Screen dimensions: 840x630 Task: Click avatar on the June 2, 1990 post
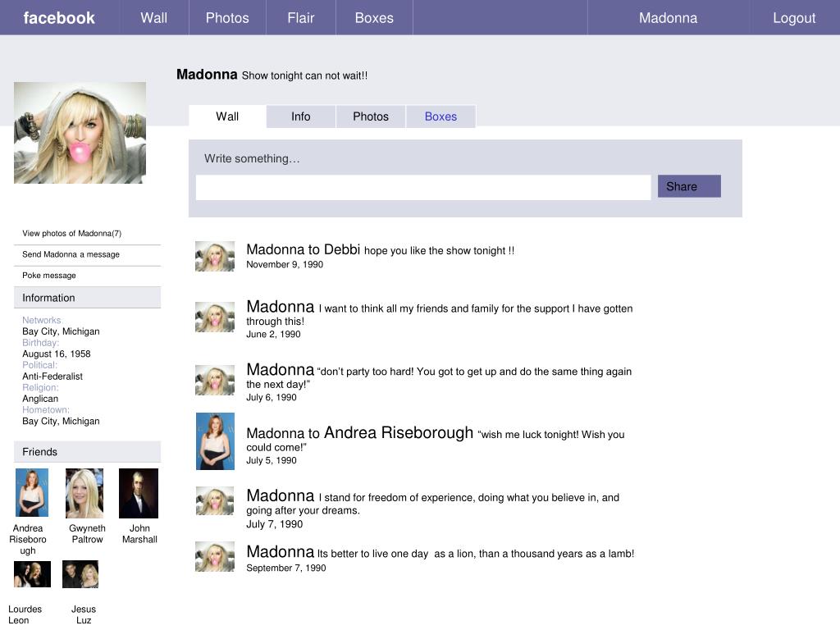(215, 317)
